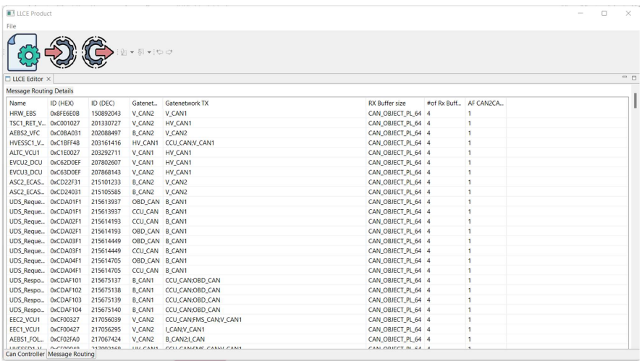The height and width of the screenshot is (364, 642).
Task: Click the export gear icon with outward arrow
Action: (x=98, y=53)
